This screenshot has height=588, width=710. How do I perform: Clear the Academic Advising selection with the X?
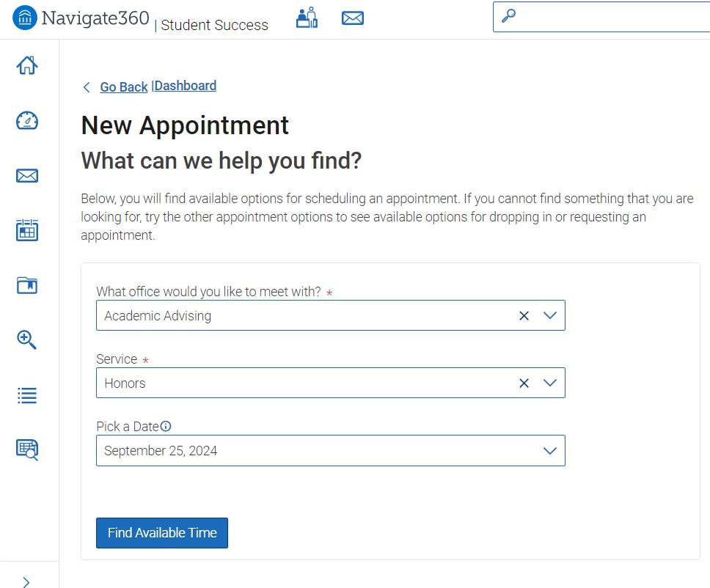(x=524, y=315)
